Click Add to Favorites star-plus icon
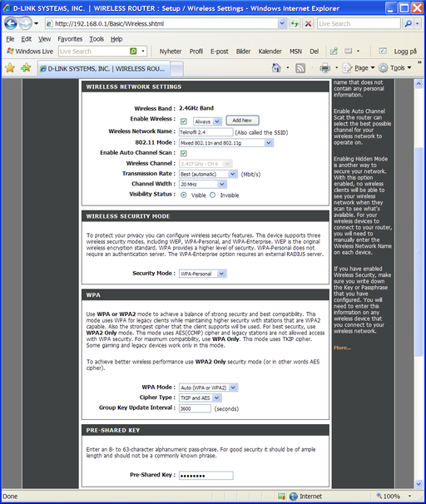The image size is (426, 504). tap(26, 68)
